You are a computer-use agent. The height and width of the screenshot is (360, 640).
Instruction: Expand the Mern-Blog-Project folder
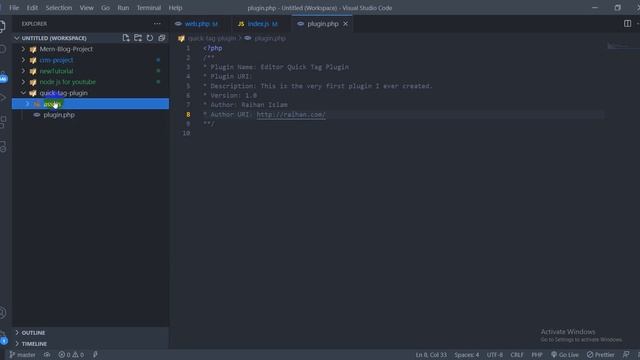coord(23,49)
